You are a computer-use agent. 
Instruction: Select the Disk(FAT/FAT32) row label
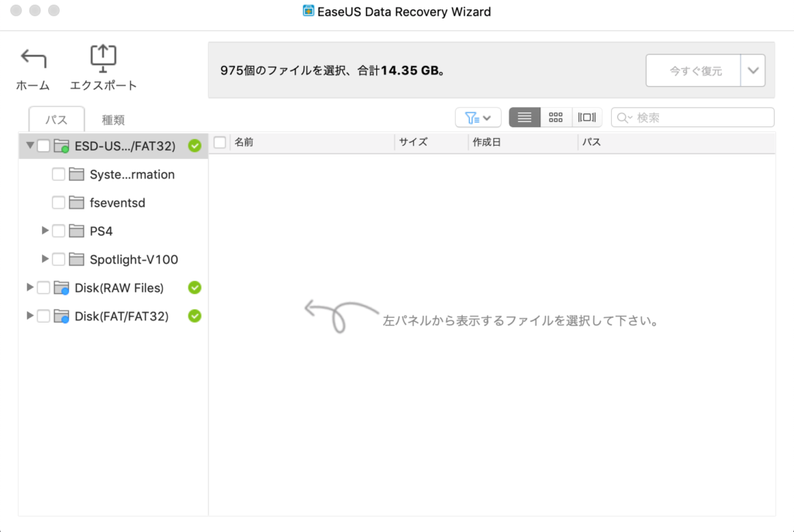pos(122,316)
